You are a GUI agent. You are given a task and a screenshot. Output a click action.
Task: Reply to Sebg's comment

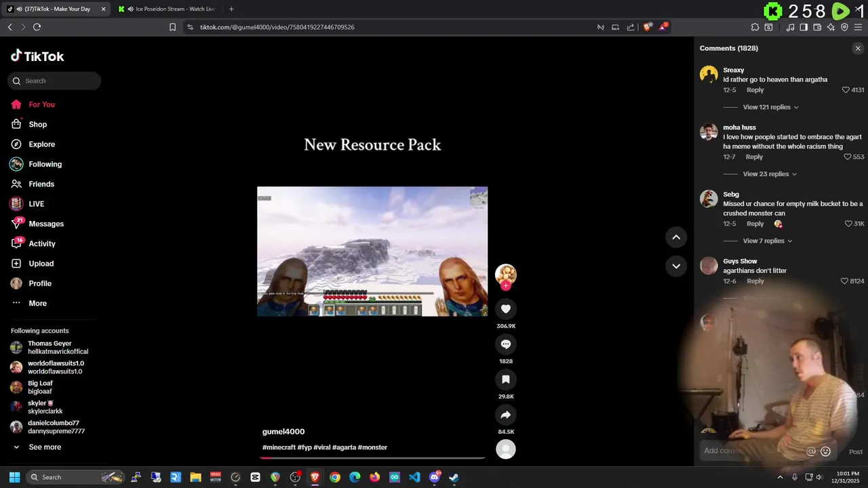point(755,224)
